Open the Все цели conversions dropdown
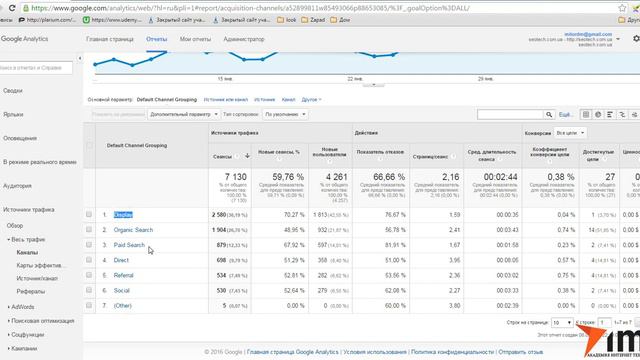 click(570, 133)
